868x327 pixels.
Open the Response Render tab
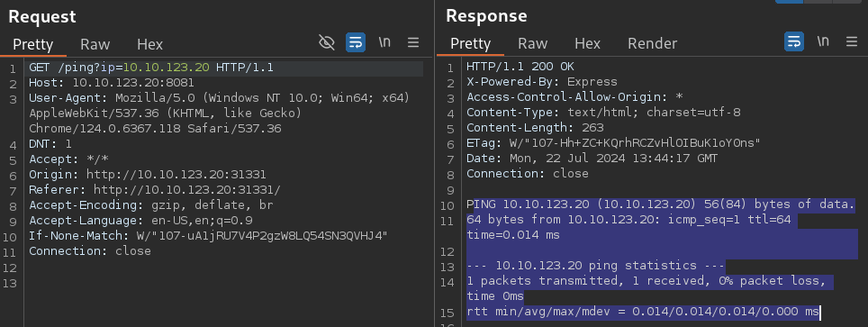click(652, 43)
